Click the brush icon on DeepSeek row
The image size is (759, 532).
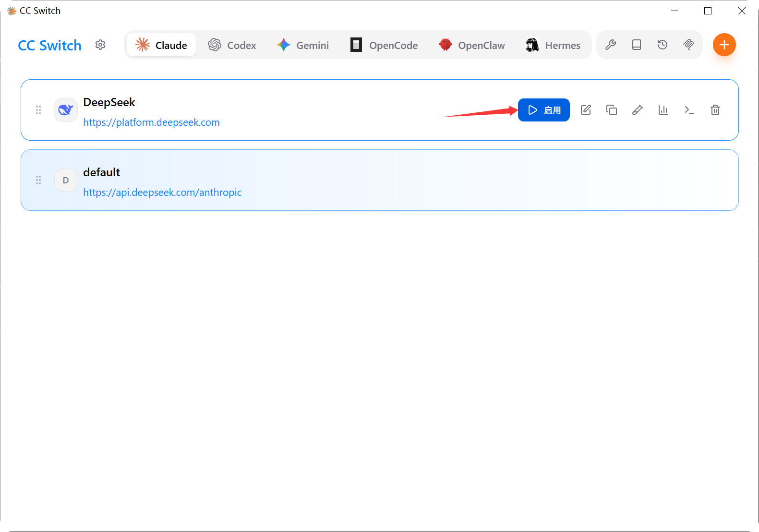point(638,110)
